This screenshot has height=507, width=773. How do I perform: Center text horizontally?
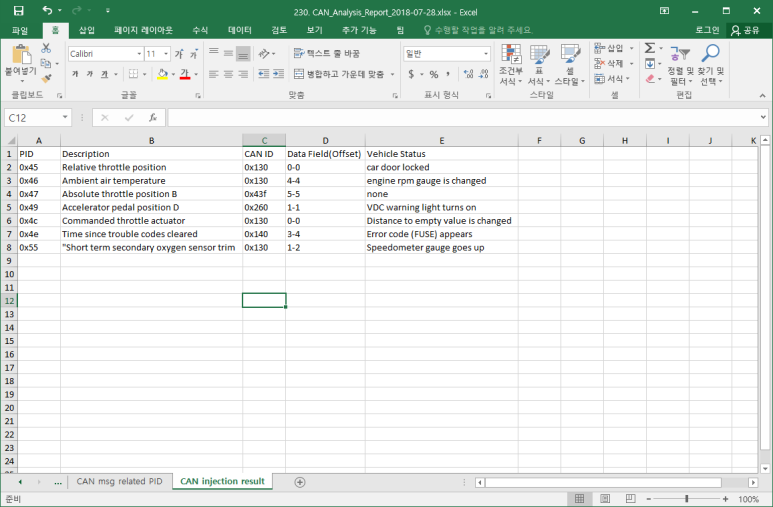pos(228,74)
